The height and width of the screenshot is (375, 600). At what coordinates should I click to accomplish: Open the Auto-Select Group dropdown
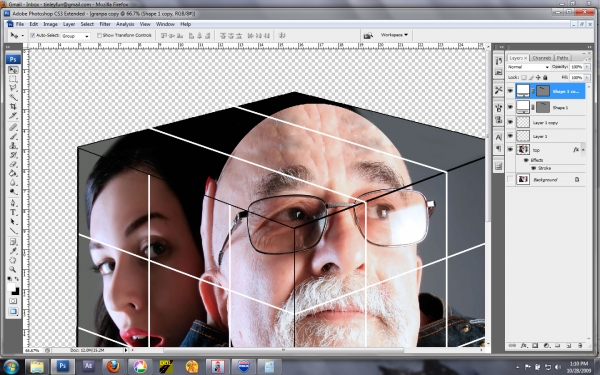click(75, 36)
